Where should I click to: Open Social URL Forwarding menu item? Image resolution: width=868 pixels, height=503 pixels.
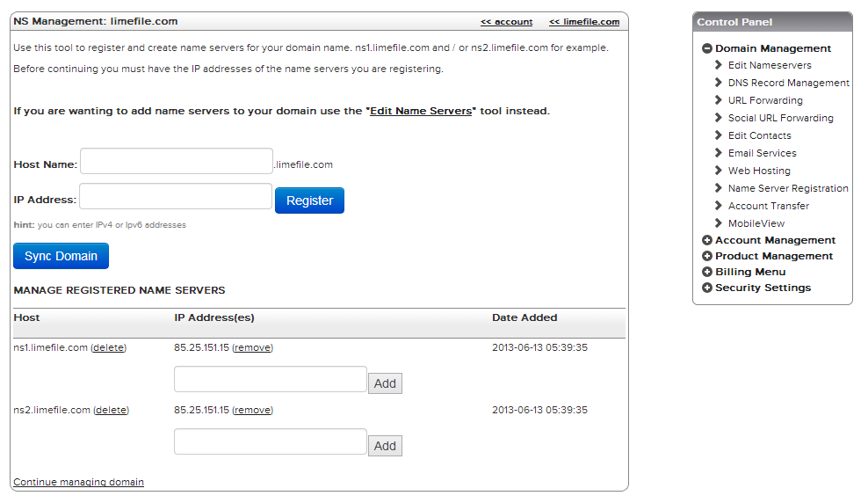[x=780, y=118]
